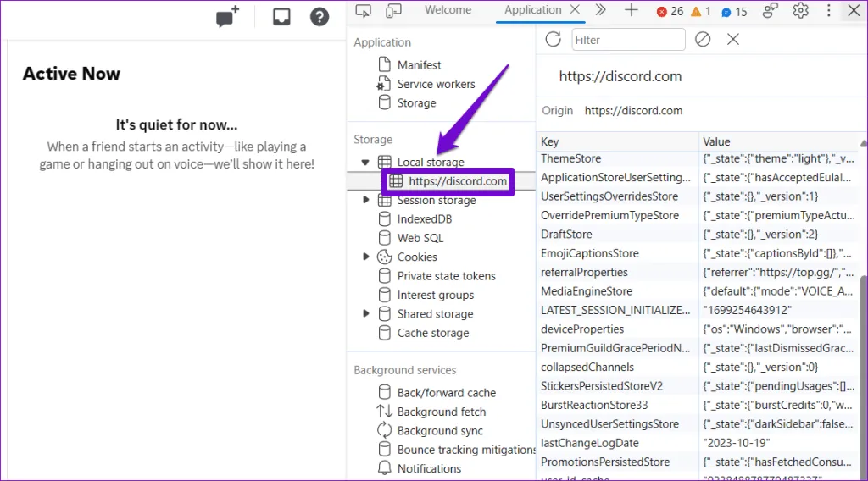Open the Discord Inbox icon

coord(281,17)
